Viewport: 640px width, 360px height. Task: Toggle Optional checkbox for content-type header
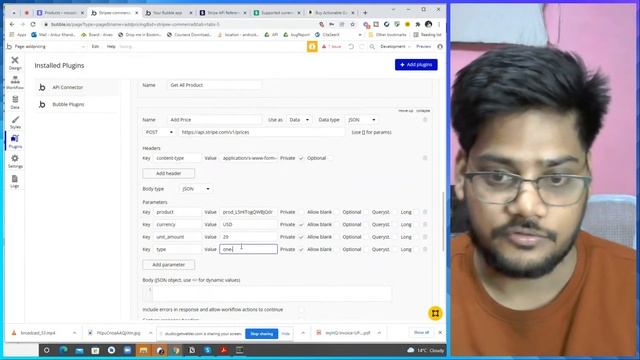(330, 158)
